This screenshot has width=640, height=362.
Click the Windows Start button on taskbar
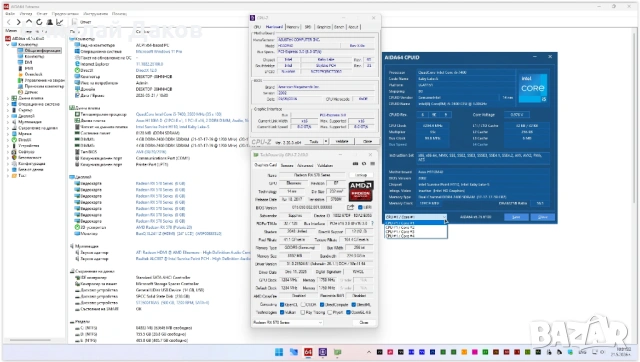point(279,352)
